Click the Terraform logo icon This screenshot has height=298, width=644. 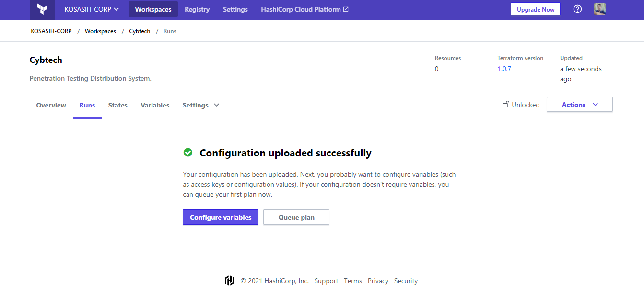42,9
